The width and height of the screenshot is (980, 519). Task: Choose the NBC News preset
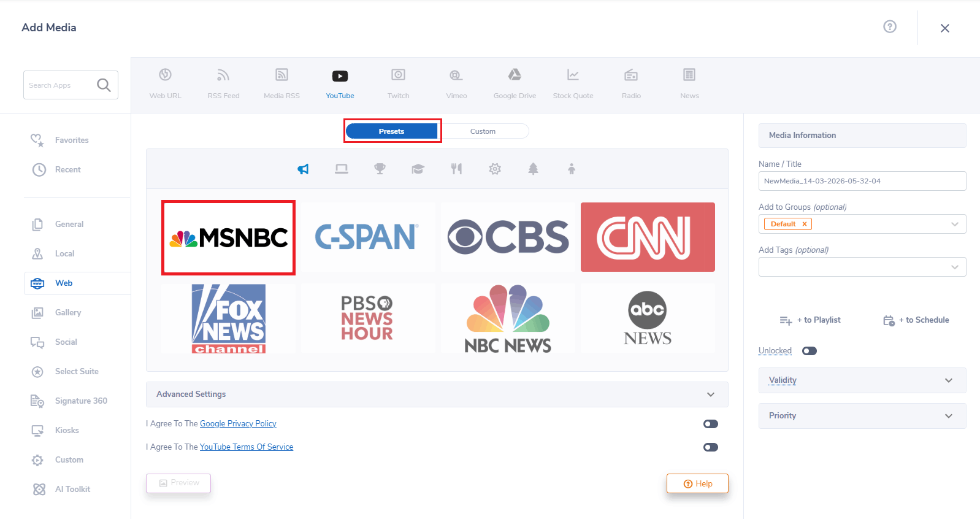click(x=508, y=318)
